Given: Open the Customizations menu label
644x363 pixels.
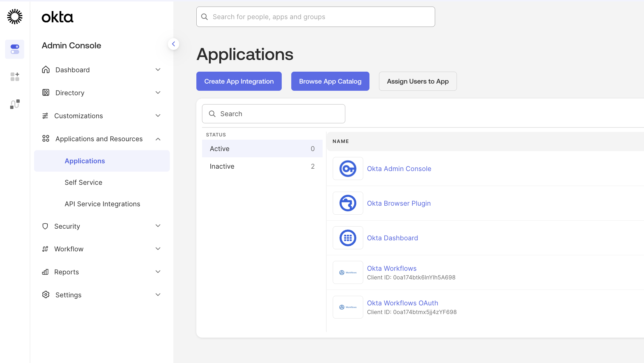Looking at the screenshot, I should pyautogui.click(x=78, y=116).
